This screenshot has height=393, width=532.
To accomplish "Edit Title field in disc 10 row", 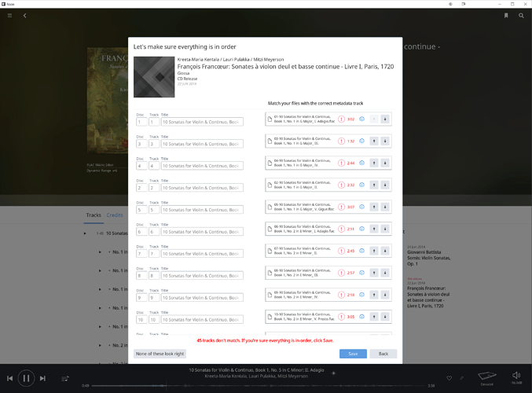I will pos(202,320).
